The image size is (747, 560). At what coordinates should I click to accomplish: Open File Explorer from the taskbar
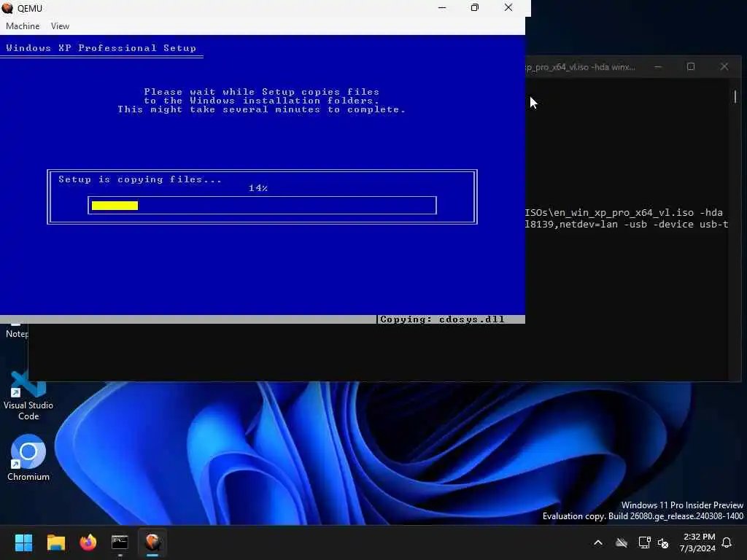click(55, 542)
